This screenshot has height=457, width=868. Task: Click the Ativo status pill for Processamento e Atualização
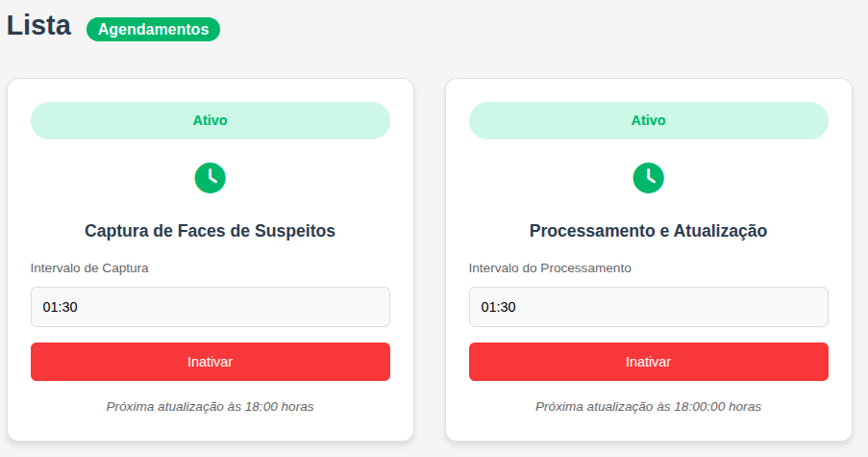coord(648,121)
